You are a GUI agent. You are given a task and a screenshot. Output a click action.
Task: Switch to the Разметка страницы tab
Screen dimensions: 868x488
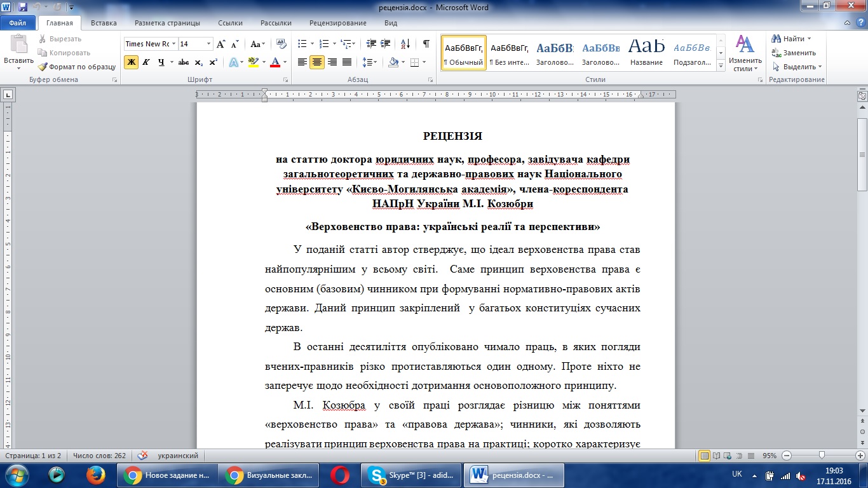click(167, 23)
